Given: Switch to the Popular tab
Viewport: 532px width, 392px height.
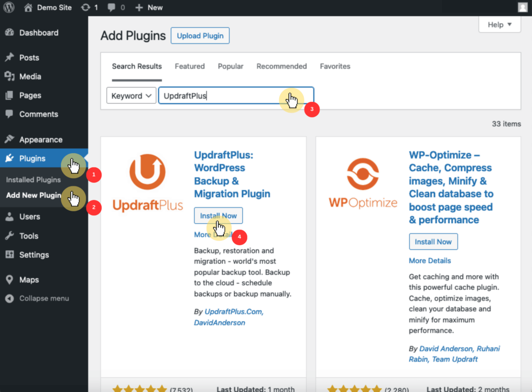Looking at the screenshot, I should 230,66.
